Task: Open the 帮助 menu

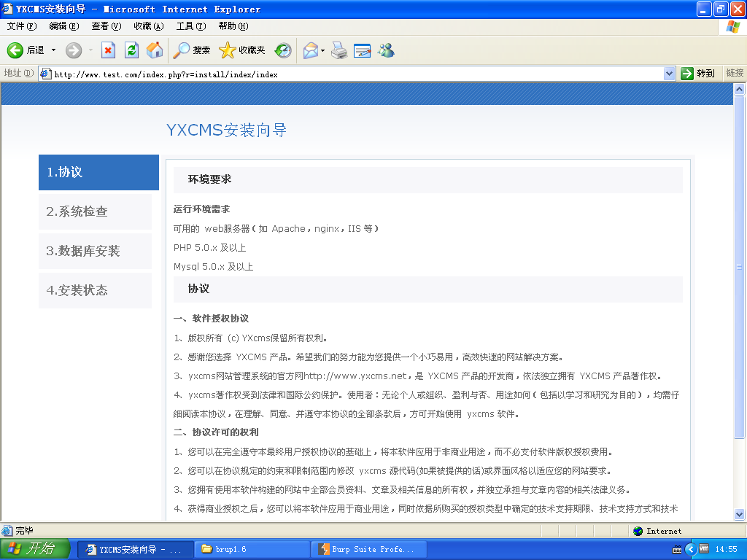Action: tap(233, 26)
